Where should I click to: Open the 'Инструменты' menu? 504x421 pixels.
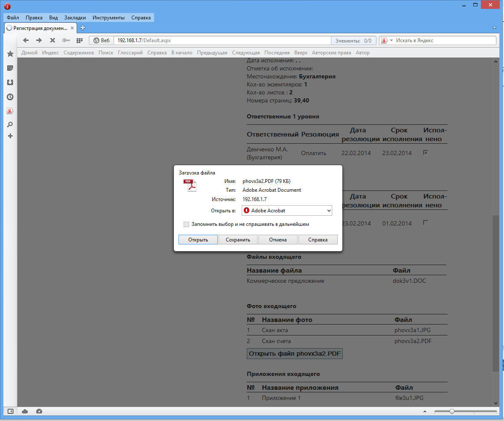click(108, 18)
